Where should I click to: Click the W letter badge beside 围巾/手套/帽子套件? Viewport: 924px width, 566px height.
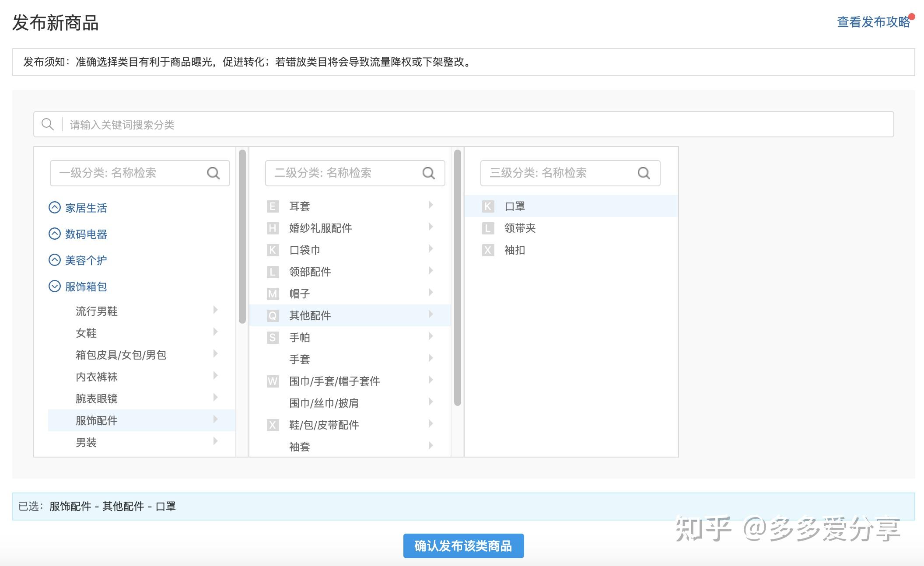[x=273, y=381]
